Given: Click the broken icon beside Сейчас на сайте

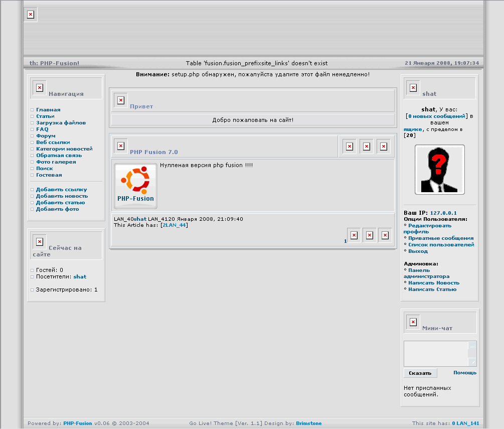Looking at the screenshot, I should (40, 241).
